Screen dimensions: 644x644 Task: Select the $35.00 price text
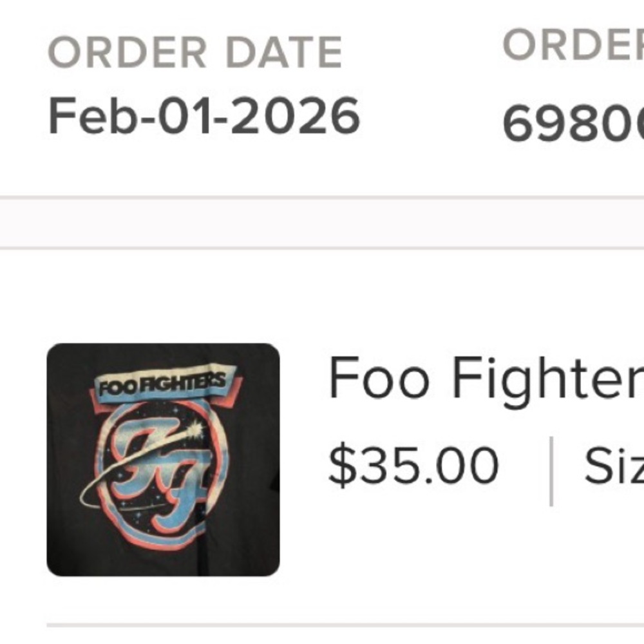[x=413, y=465]
